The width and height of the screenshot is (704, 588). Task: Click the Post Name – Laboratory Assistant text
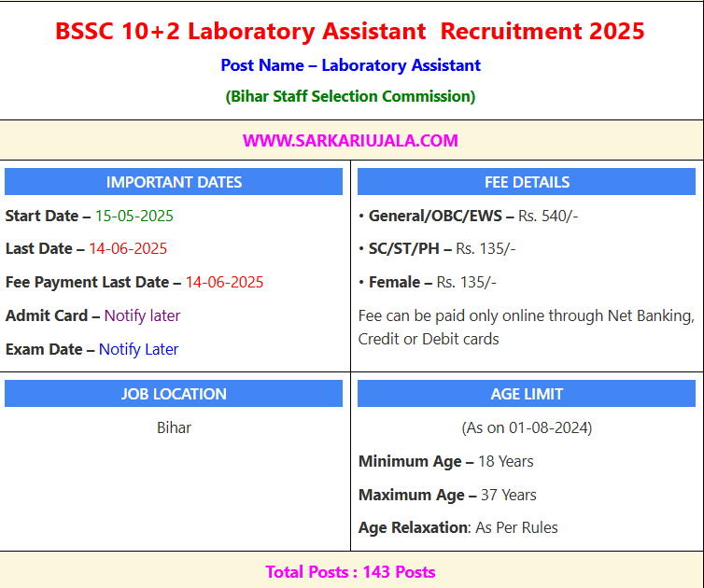(350, 65)
